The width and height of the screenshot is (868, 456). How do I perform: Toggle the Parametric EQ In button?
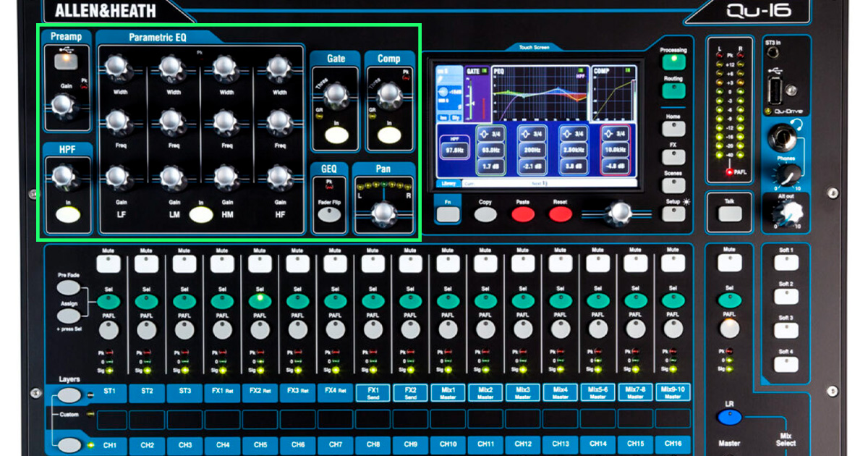[201, 214]
